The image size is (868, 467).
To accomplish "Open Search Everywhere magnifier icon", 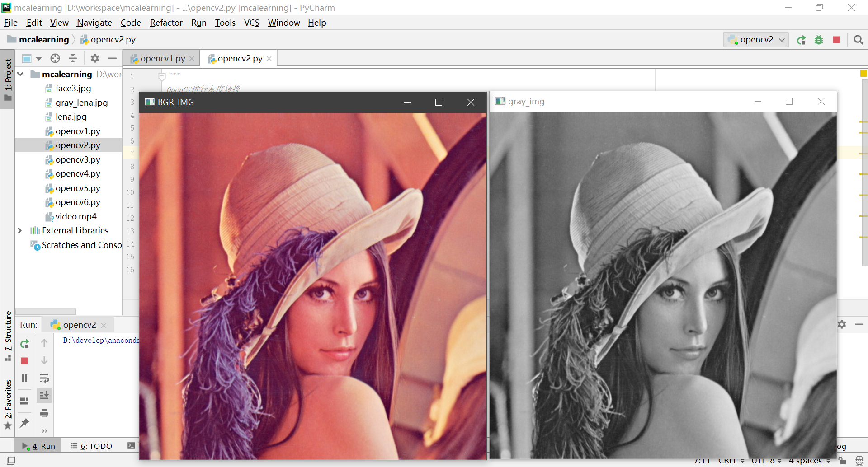I will pyautogui.click(x=858, y=40).
